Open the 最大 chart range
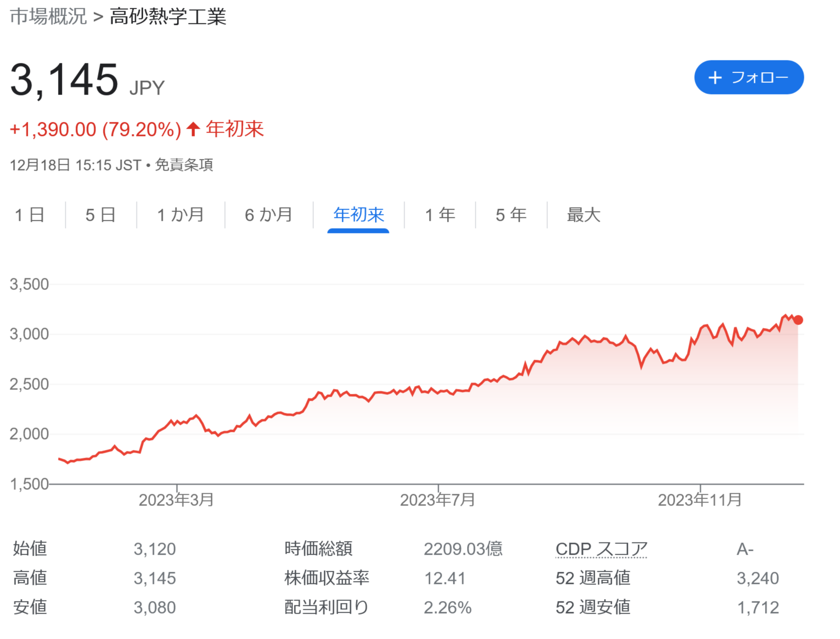840x639 pixels. [584, 215]
